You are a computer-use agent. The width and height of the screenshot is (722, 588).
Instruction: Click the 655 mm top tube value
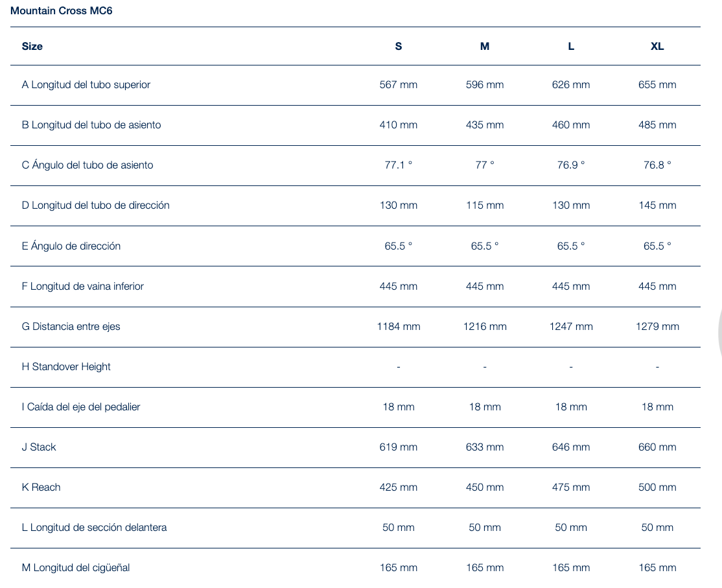click(657, 85)
